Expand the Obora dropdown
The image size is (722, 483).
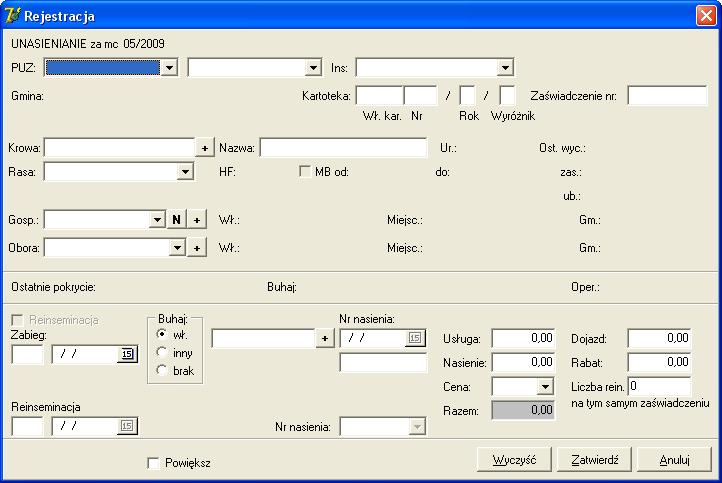177,248
